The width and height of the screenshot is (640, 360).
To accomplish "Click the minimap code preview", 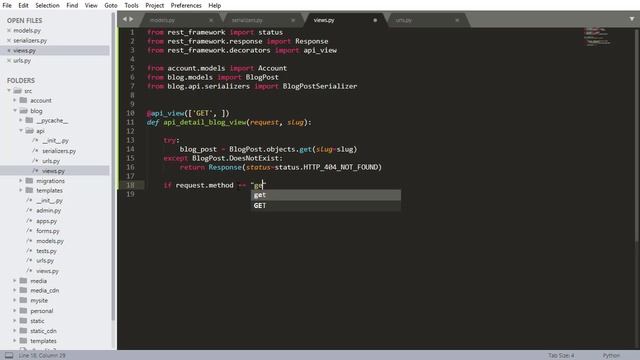I will tap(597, 37).
